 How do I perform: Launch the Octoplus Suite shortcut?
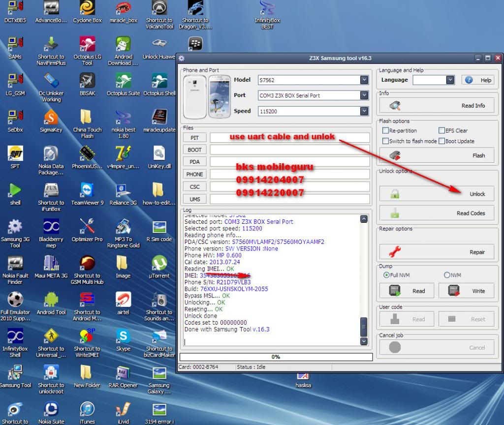(124, 84)
